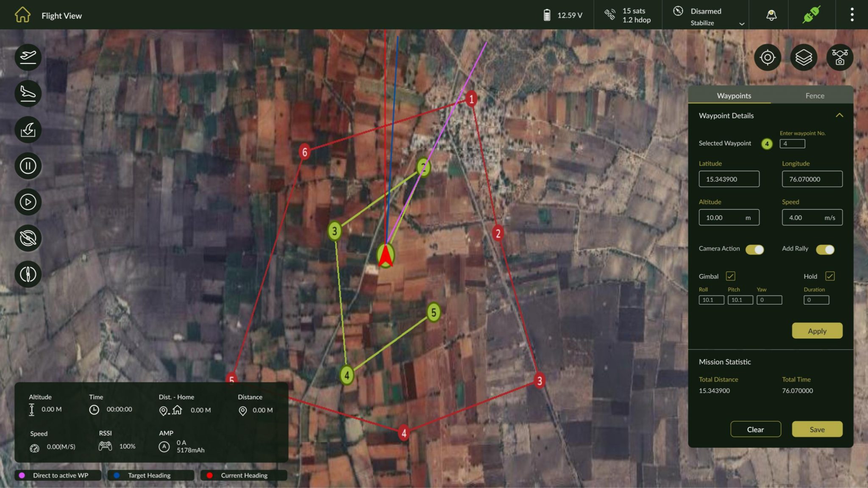Select the takeoff icon in the left toolbar

point(27,57)
